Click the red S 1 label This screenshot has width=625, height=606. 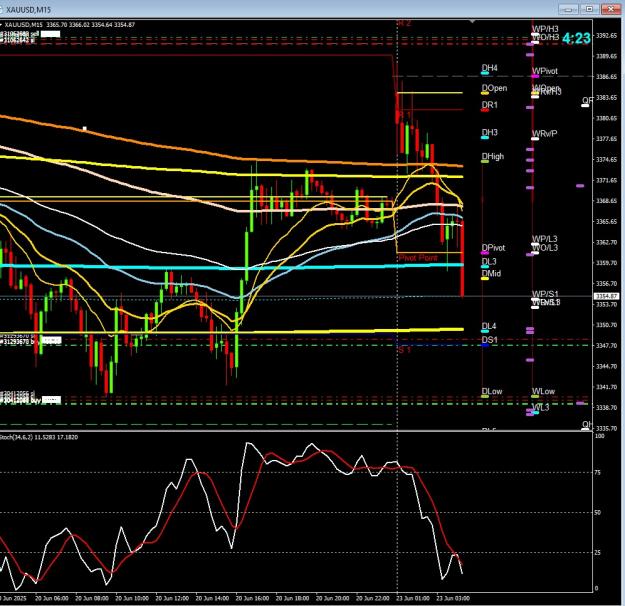(404, 350)
